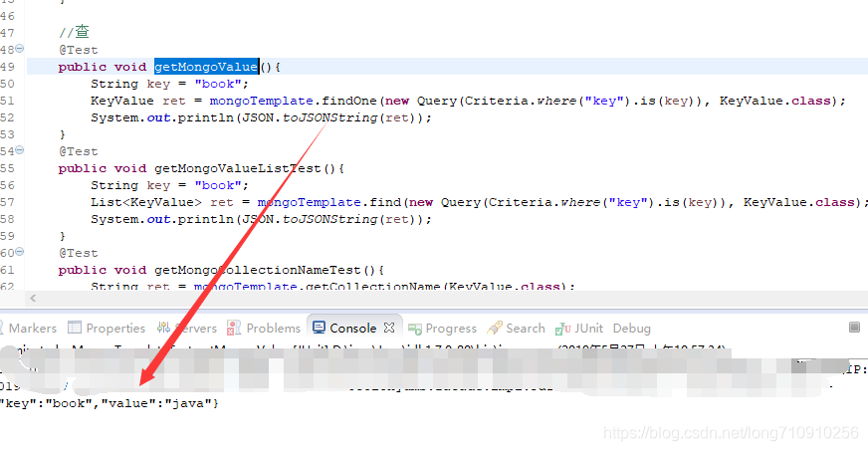Click line number 55 in the gutter
Image resolution: width=868 pixels, height=451 pixels.
click(7, 168)
